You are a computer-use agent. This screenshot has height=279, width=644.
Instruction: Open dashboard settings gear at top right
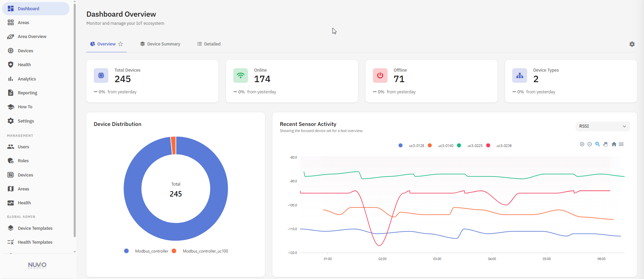pos(632,44)
